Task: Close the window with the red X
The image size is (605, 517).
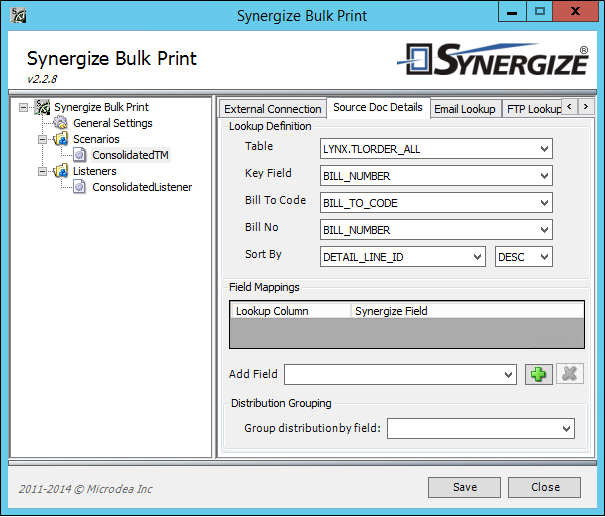Action: pyautogui.click(x=575, y=12)
